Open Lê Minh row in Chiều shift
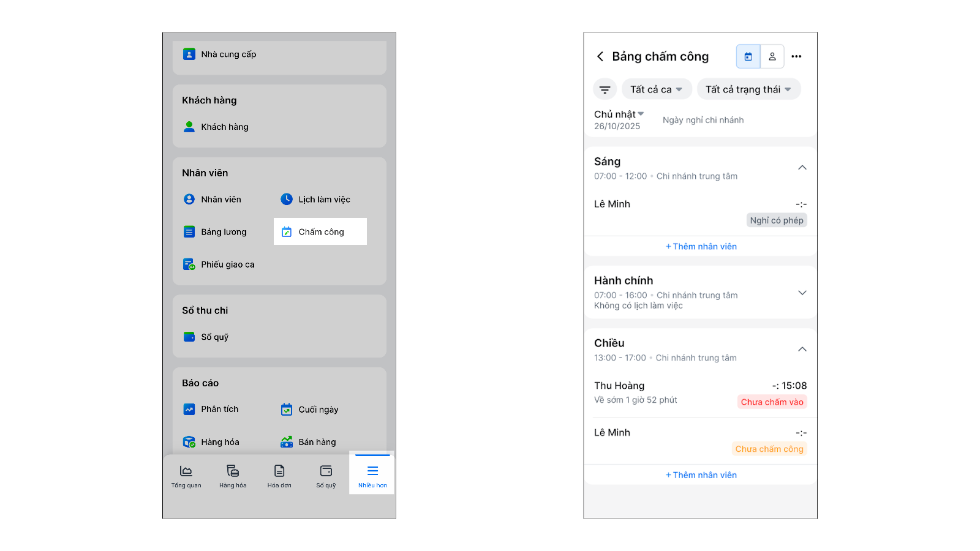980x551 pixels. point(701,441)
